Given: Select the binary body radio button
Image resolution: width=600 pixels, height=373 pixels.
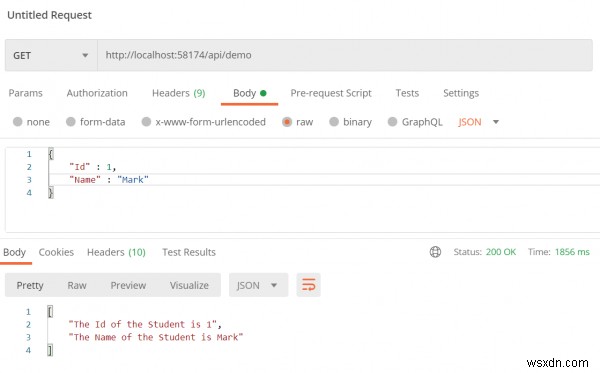Looking at the screenshot, I should (x=334, y=122).
